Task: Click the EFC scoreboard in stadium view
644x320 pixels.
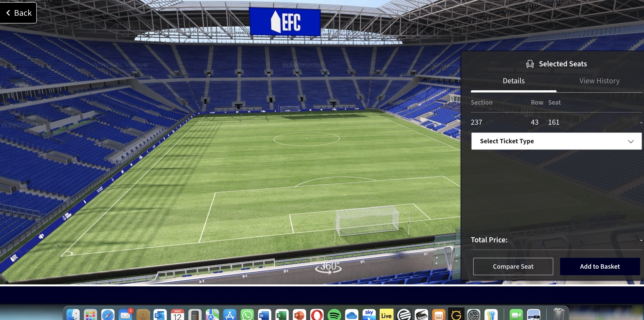Action: pos(285,22)
